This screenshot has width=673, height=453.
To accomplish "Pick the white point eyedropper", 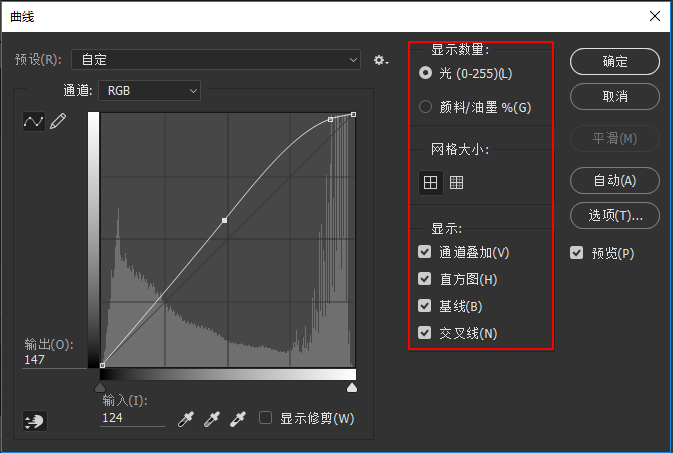I will pyautogui.click(x=238, y=419).
